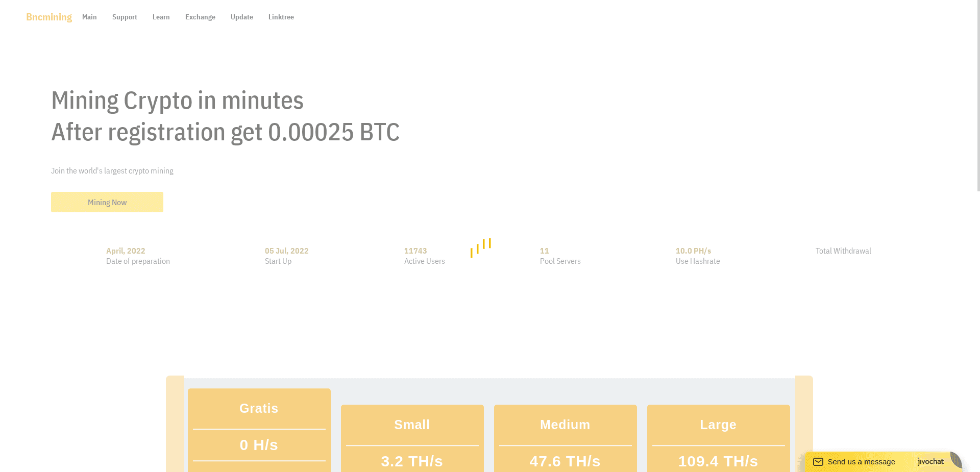Click the JivoChat branding icon

(930, 461)
